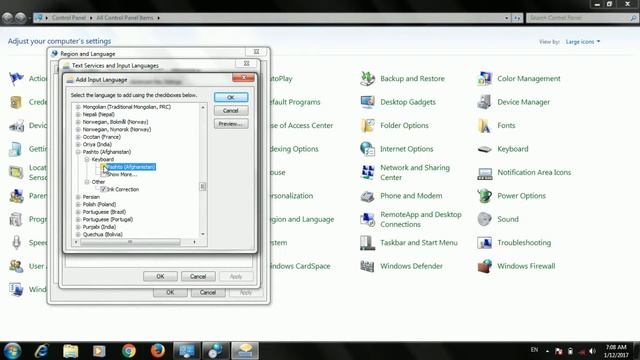Image resolution: width=640 pixels, height=360 pixels.
Task: Select Norwegian, Nynorsk (Norway) in the list
Action: [117, 129]
